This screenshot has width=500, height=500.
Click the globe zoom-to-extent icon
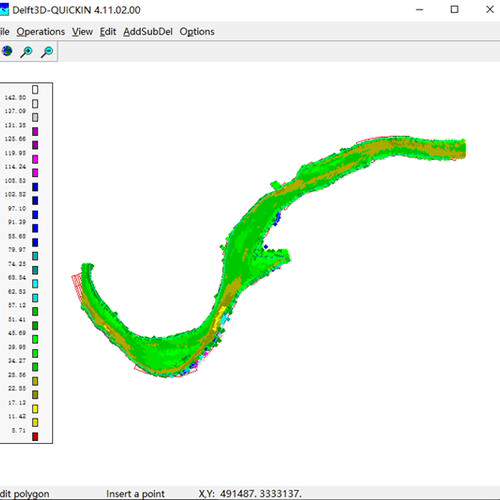(x=7, y=51)
